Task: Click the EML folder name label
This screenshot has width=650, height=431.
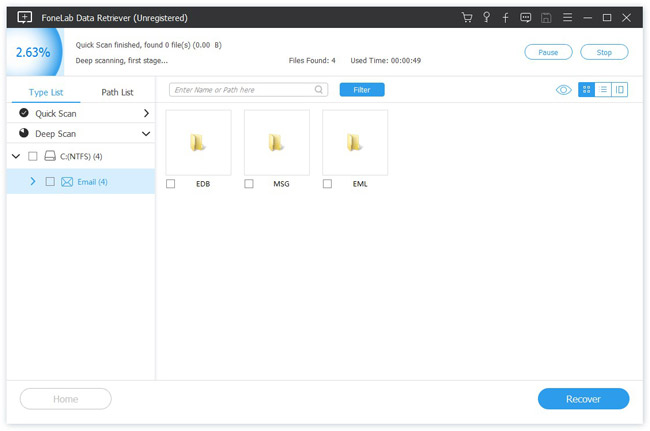Action: click(x=360, y=184)
